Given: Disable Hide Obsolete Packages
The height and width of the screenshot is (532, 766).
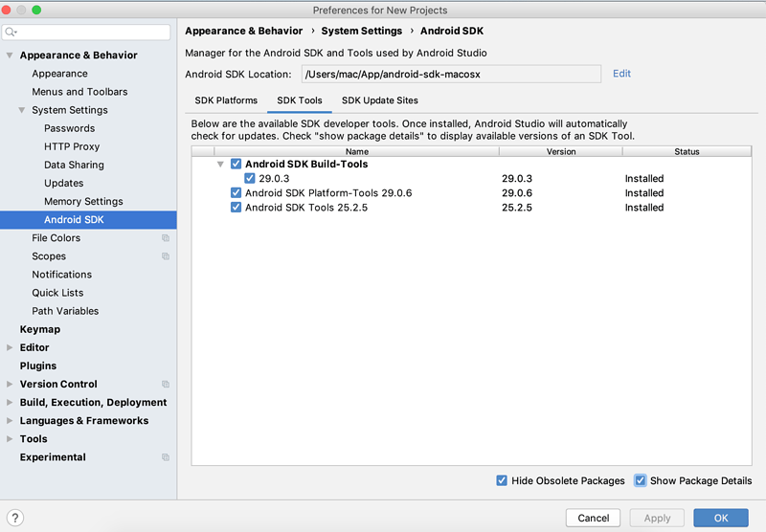Looking at the screenshot, I should tap(502, 480).
